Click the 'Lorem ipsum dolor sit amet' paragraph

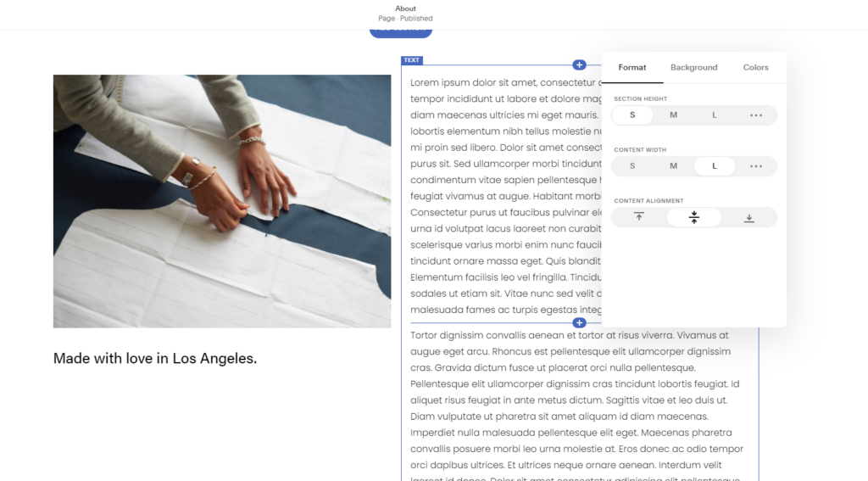pos(505,196)
